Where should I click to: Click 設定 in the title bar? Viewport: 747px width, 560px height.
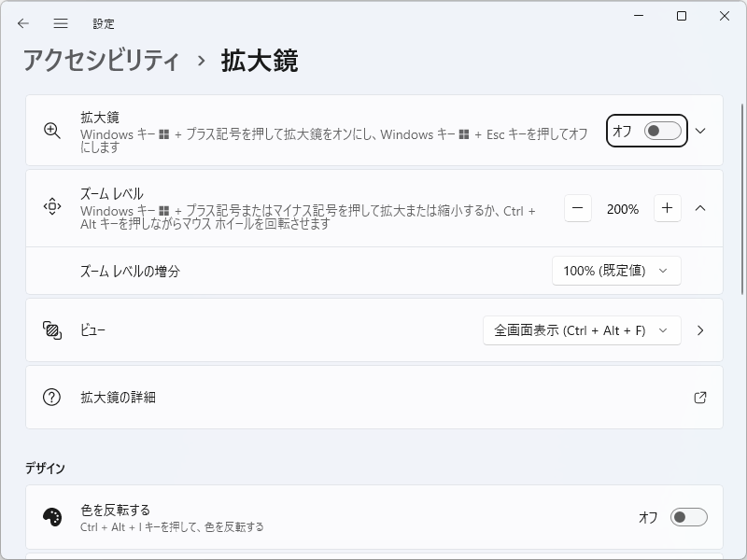(105, 23)
